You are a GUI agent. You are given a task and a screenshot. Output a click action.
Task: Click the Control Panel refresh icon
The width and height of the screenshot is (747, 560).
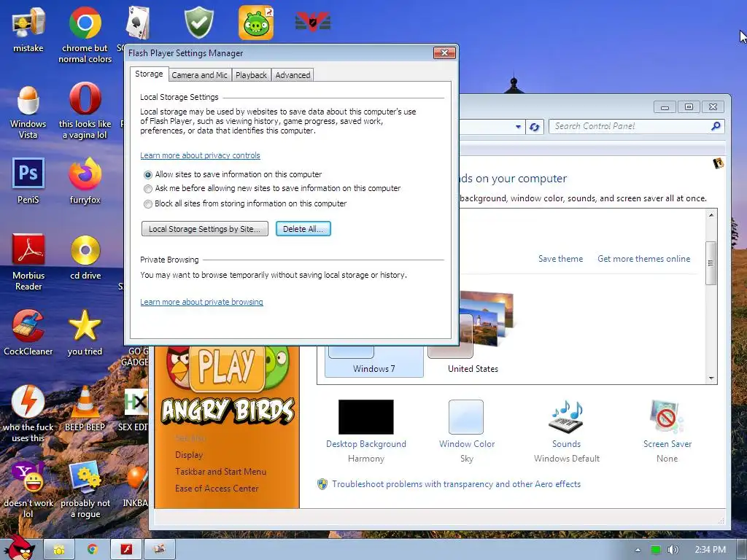coord(535,127)
